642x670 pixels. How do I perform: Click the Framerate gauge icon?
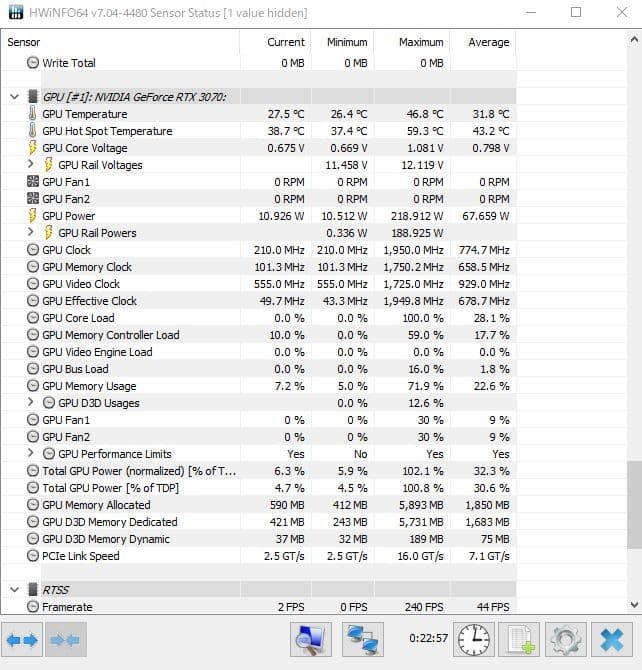32,607
